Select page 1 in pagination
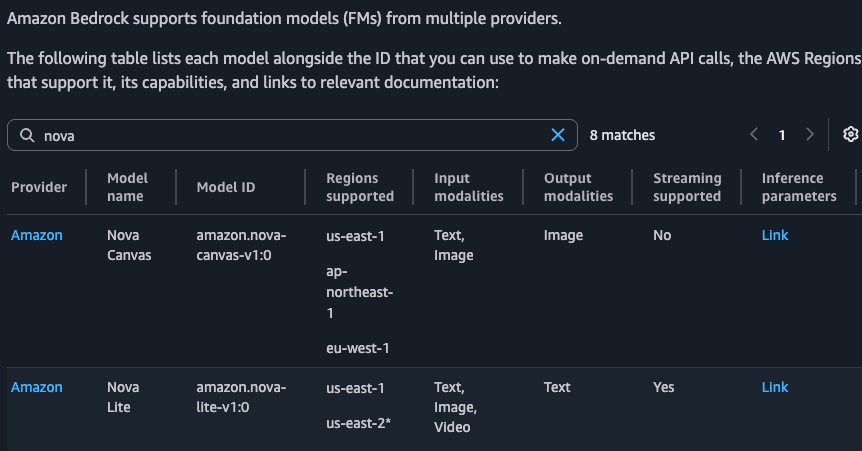The height and width of the screenshot is (451, 862). (x=782, y=135)
